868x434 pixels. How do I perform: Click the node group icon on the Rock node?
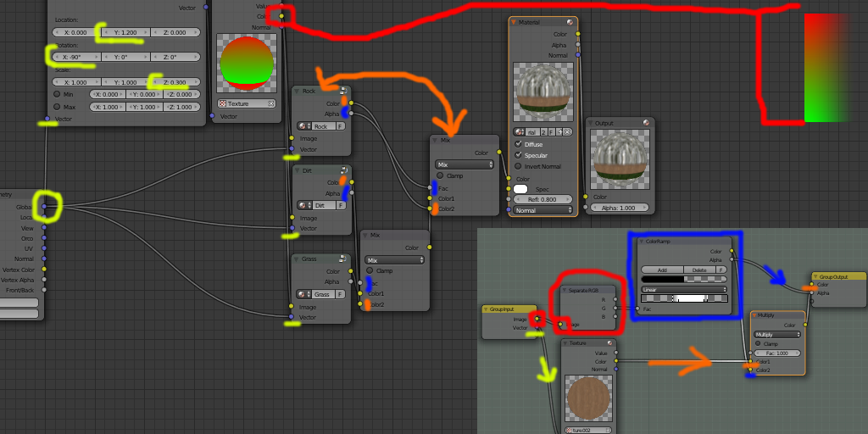tap(343, 91)
